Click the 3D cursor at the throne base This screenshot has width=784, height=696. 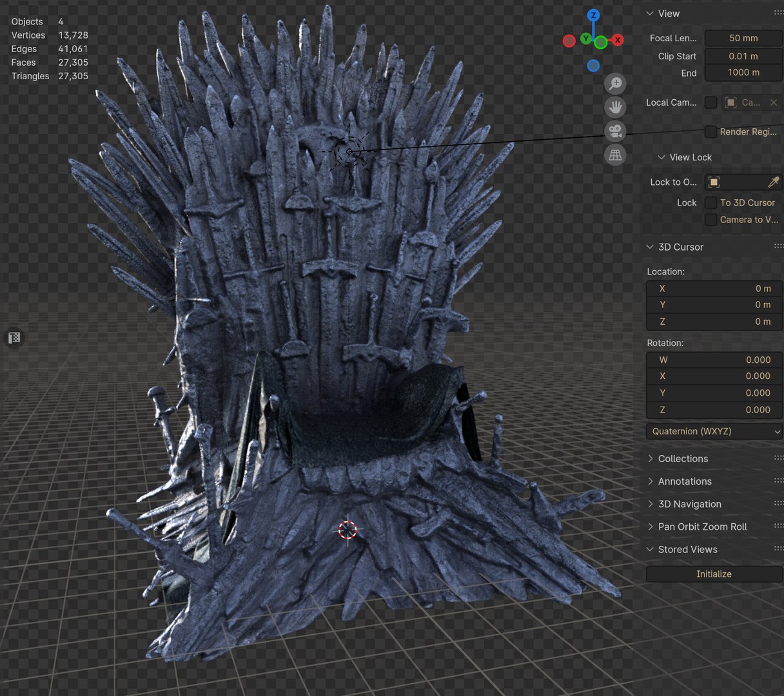(348, 530)
